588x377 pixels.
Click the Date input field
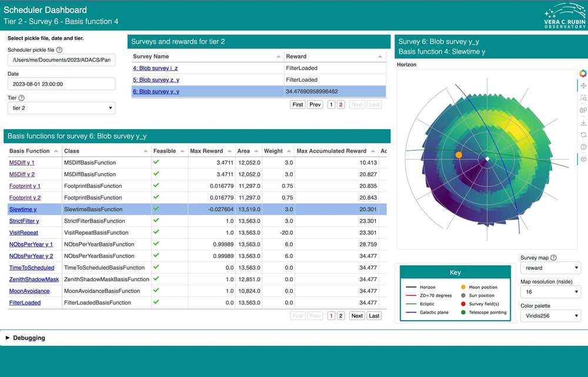[61, 84]
